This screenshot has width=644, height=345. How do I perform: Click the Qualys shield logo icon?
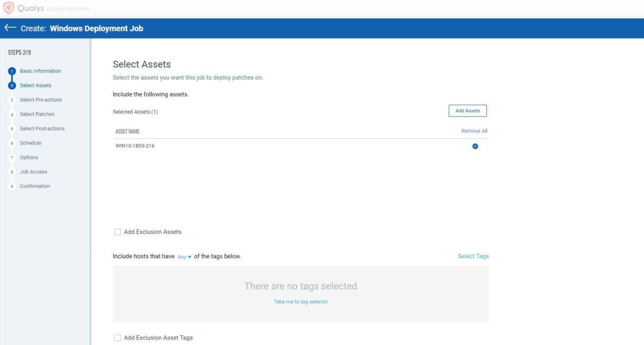(9, 8)
